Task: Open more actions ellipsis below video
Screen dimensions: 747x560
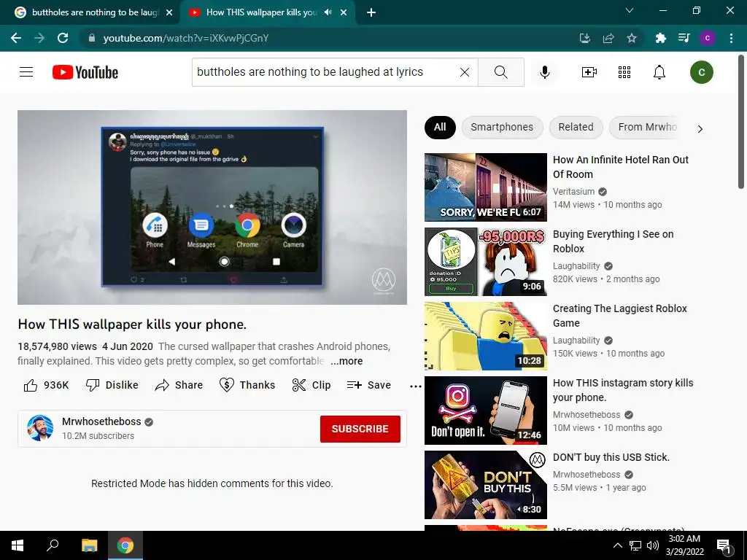Action: 415,386
